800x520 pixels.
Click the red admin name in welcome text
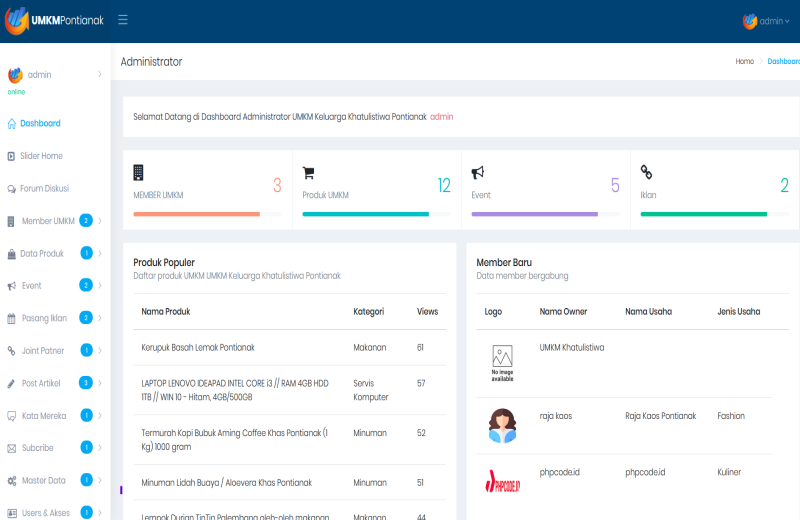point(441,117)
